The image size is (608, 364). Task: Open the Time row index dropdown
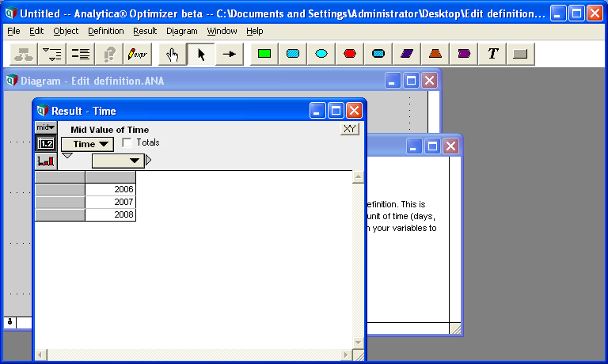coord(88,144)
